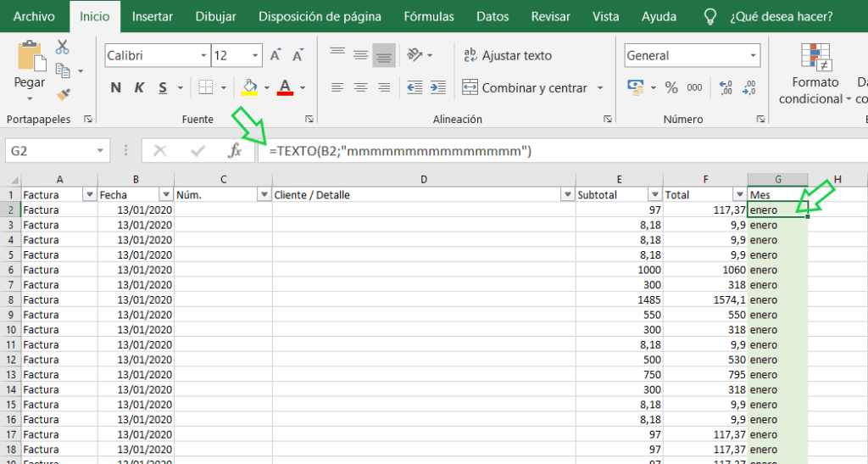Open the Calibri font name dropdown
868x464 pixels.
point(203,55)
